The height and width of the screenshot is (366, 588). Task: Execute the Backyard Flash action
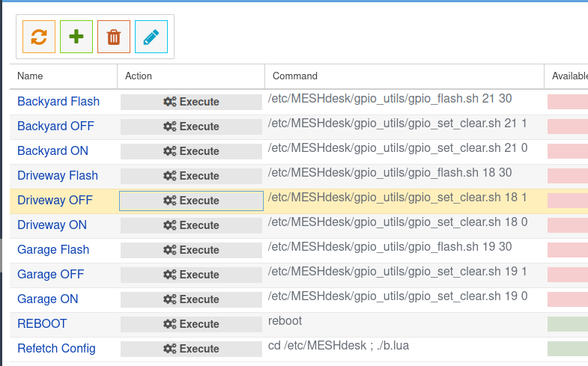pyautogui.click(x=191, y=102)
